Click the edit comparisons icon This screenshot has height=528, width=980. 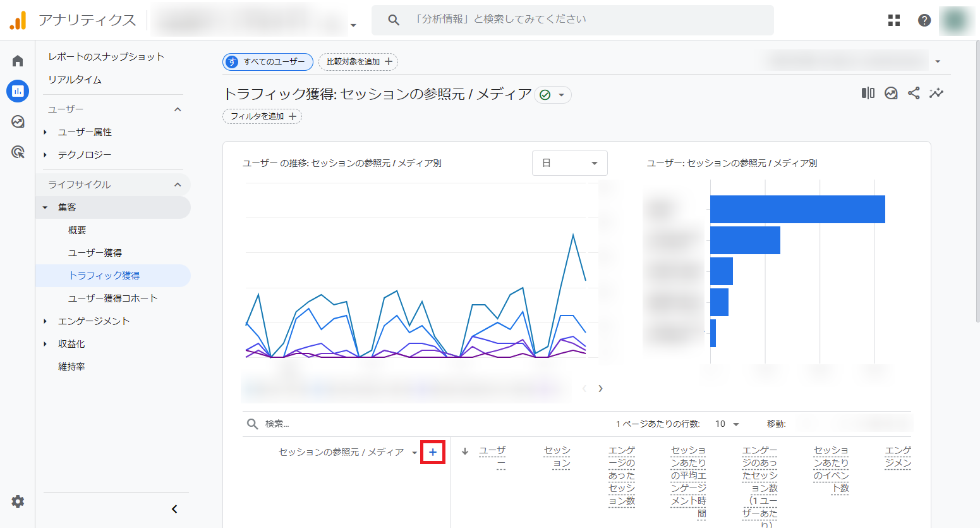point(868,94)
